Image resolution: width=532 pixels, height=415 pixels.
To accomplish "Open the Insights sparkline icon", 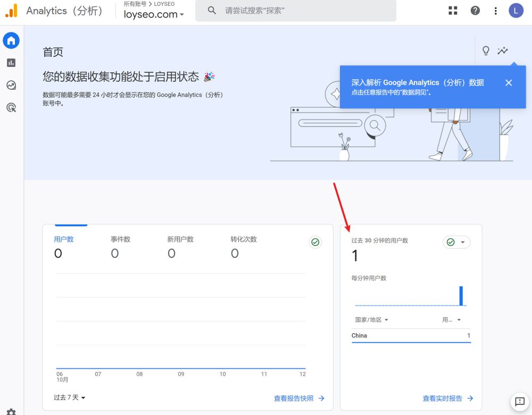I will coord(503,50).
